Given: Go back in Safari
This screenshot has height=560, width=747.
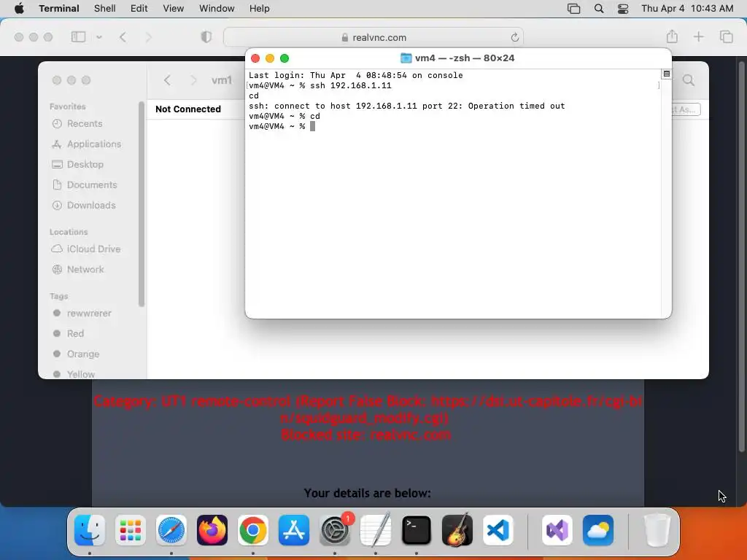Looking at the screenshot, I should 123,37.
